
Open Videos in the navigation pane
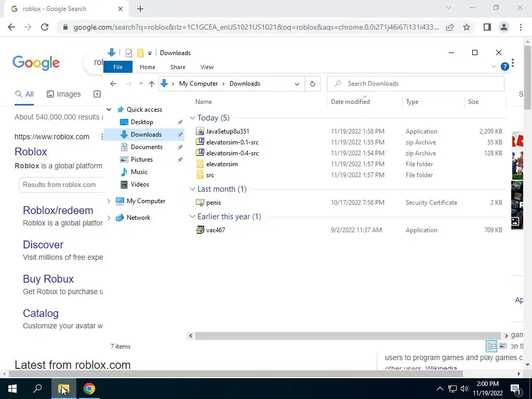point(140,184)
